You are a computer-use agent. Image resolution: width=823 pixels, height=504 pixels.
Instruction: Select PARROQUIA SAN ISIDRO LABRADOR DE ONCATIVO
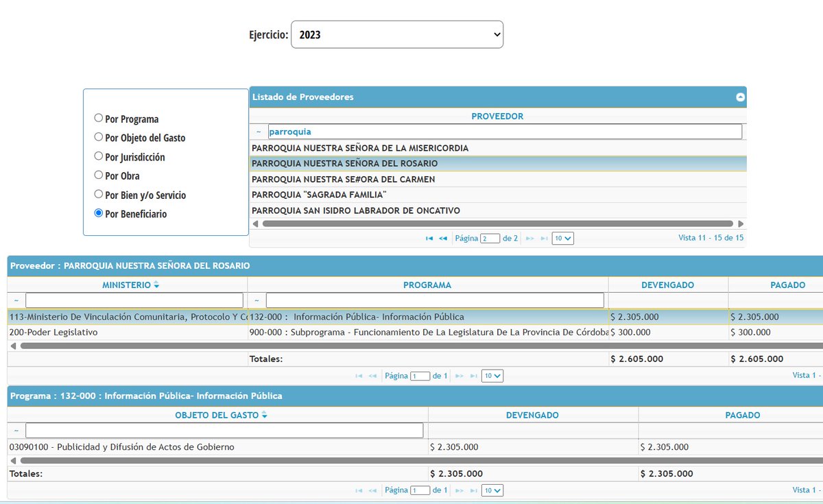pyautogui.click(x=358, y=210)
